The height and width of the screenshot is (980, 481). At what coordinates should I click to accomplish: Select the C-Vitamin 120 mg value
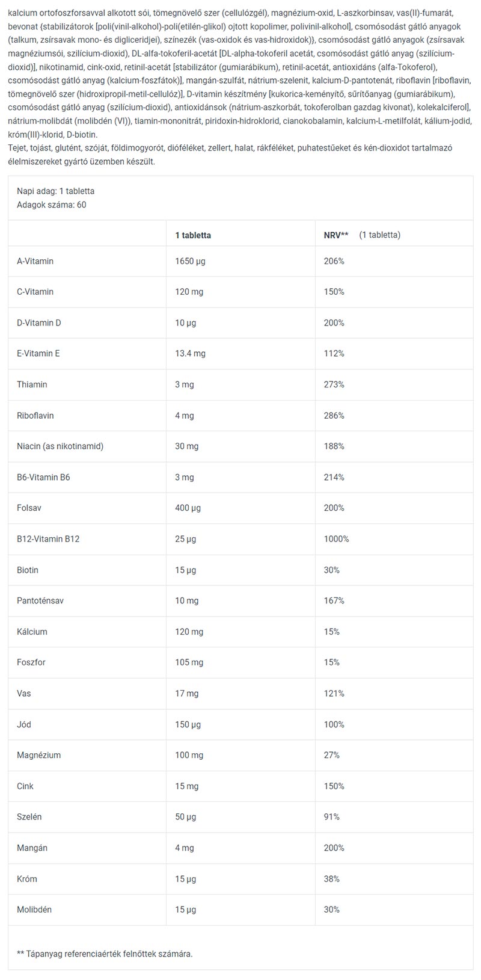tap(189, 292)
